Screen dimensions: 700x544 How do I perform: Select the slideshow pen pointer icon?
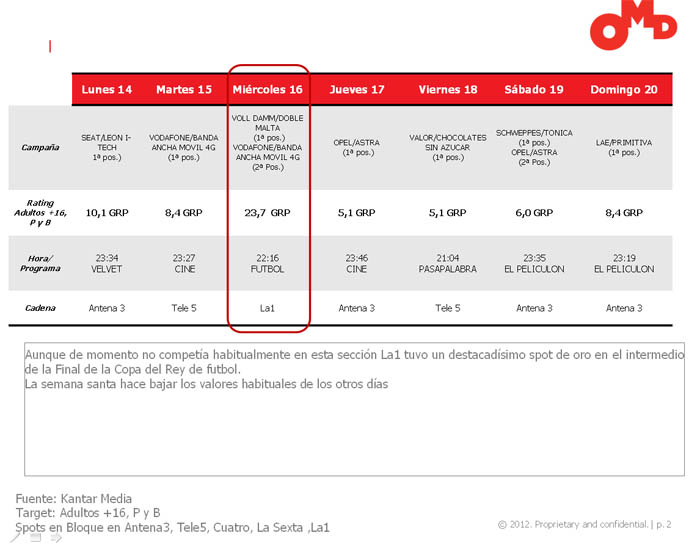[x=15, y=538]
